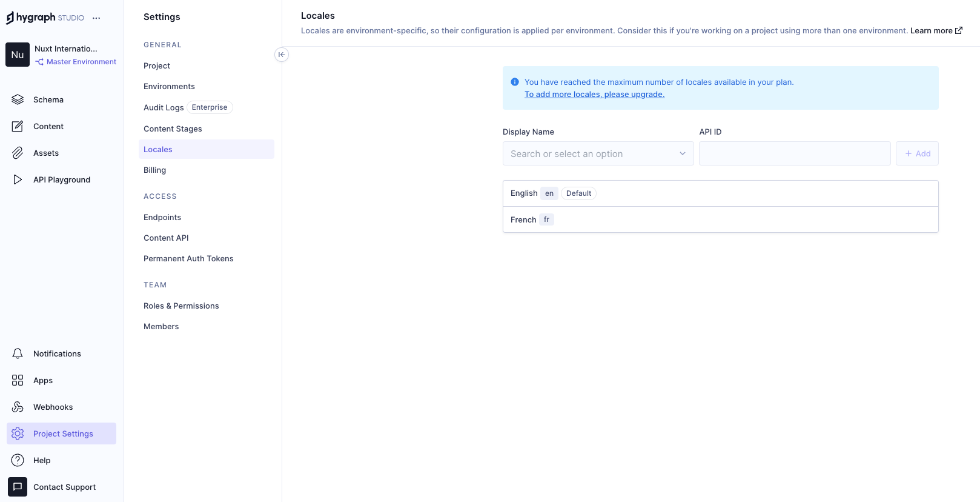
Task: Open the studio three-dots menu
Action: [96, 18]
